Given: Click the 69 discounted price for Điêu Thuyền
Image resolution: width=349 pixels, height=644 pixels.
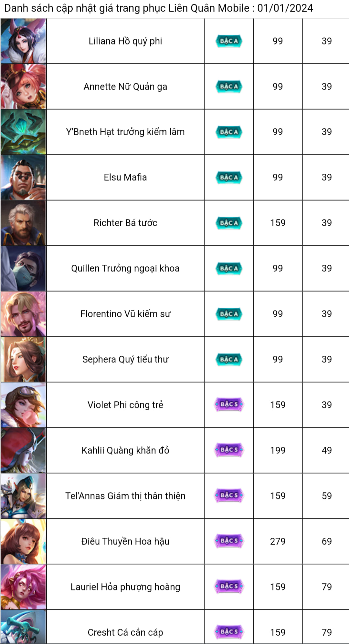Looking at the screenshot, I should pos(327,541).
